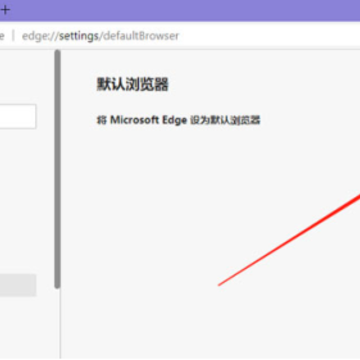Select the highlighted gray sidebar menu item
The image size is (360, 360).
pos(18,285)
